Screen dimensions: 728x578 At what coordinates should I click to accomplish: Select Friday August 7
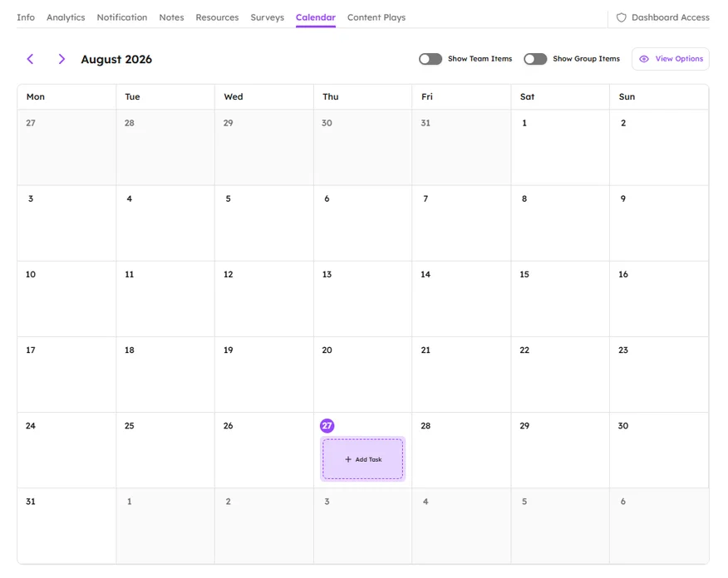click(x=461, y=223)
